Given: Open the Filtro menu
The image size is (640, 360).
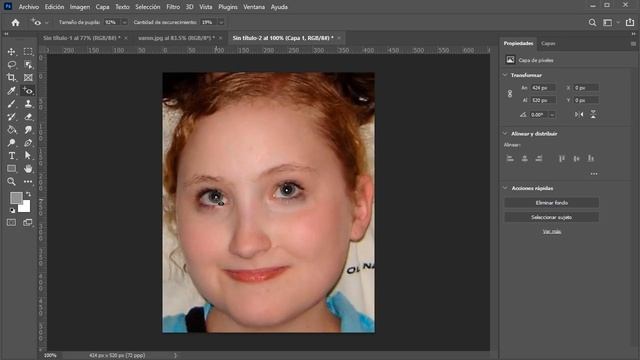Looking at the screenshot, I should 173,7.
